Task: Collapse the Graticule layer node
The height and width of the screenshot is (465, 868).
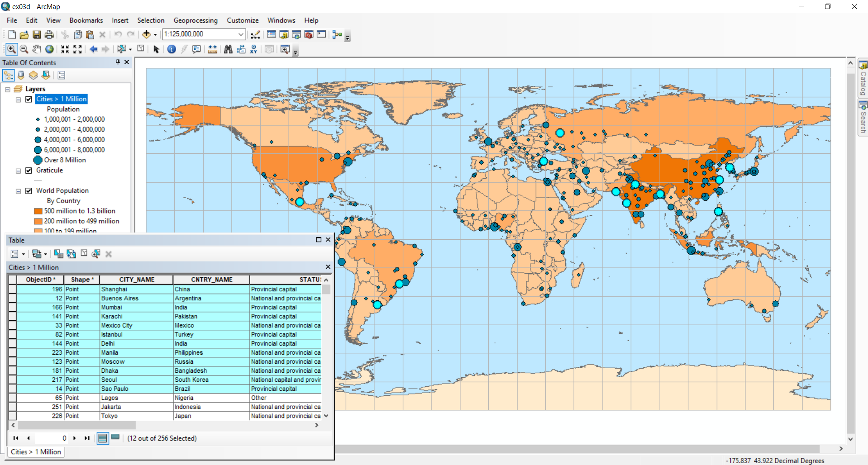Action: (x=19, y=171)
